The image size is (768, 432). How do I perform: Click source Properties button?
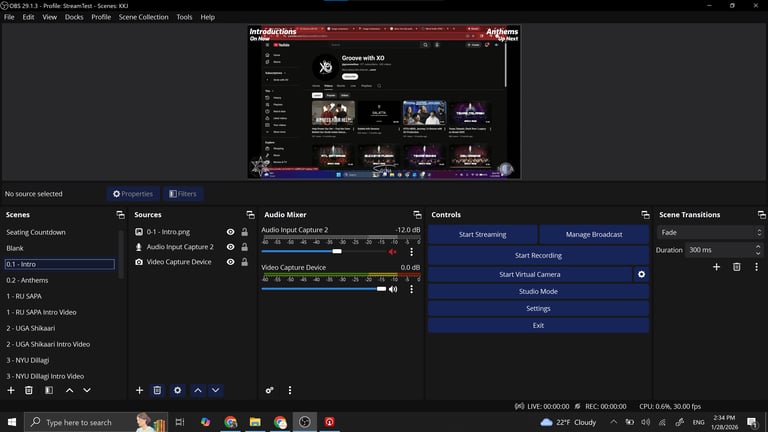pyautogui.click(x=133, y=194)
